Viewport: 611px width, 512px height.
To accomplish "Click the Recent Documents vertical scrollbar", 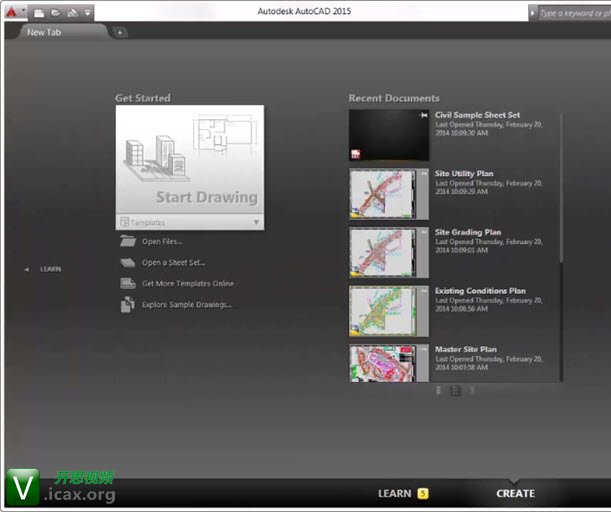I will click(561, 200).
